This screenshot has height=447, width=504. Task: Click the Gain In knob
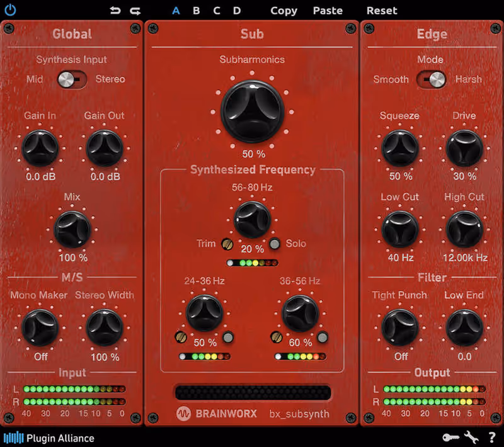pyautogui.click(x=40, y=148)
